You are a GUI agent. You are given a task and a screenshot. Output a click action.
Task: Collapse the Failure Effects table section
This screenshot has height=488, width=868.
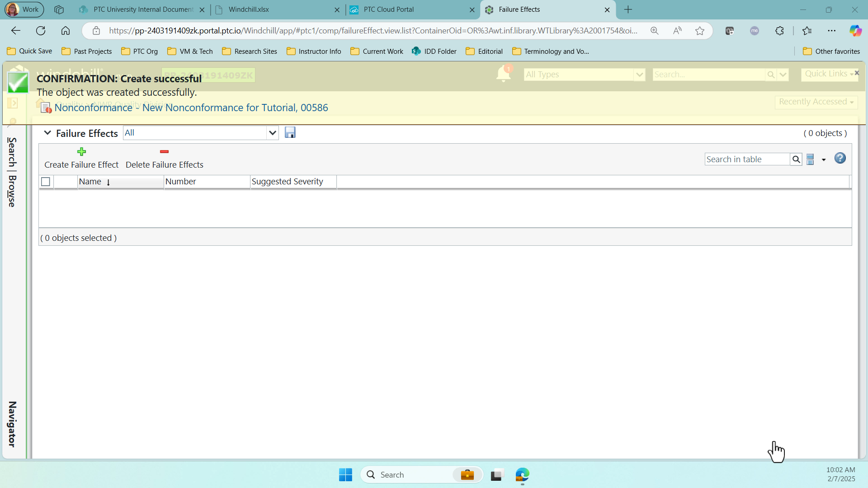click(x=47, y=133)
